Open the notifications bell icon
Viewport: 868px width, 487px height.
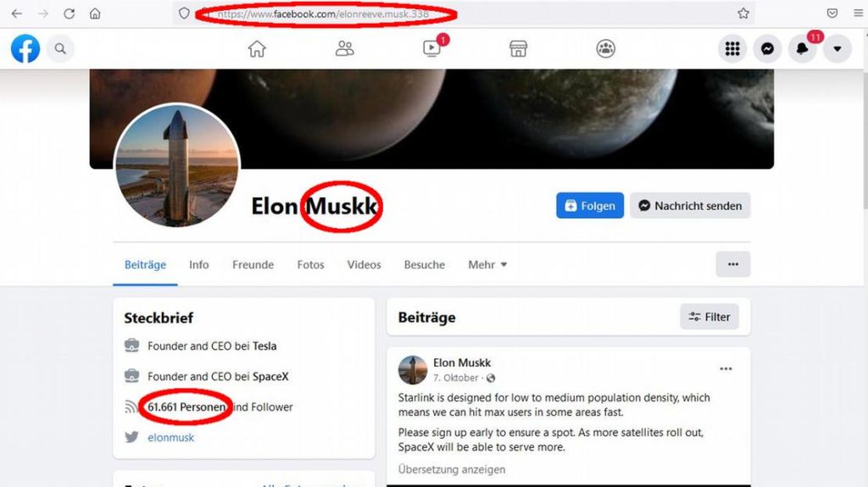(802, 49)
